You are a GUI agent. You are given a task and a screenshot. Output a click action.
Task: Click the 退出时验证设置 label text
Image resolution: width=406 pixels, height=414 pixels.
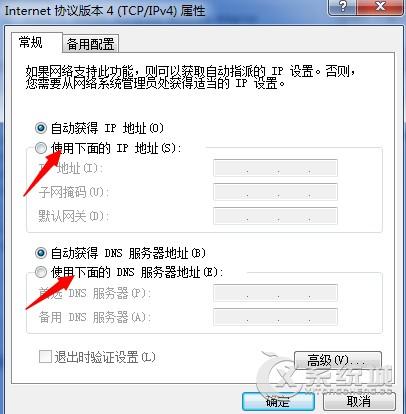point(105,357)
